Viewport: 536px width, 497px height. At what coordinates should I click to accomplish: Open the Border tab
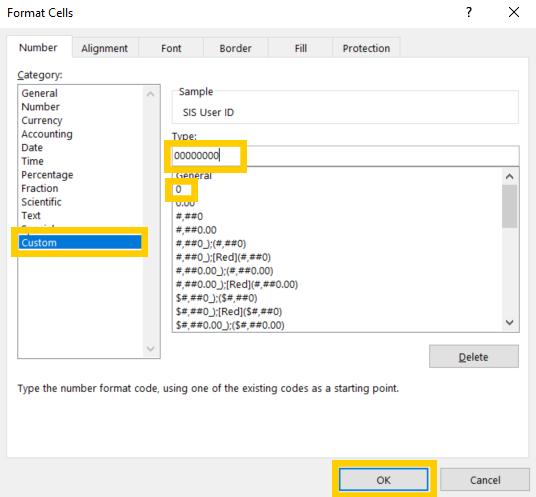pos(236,48)
